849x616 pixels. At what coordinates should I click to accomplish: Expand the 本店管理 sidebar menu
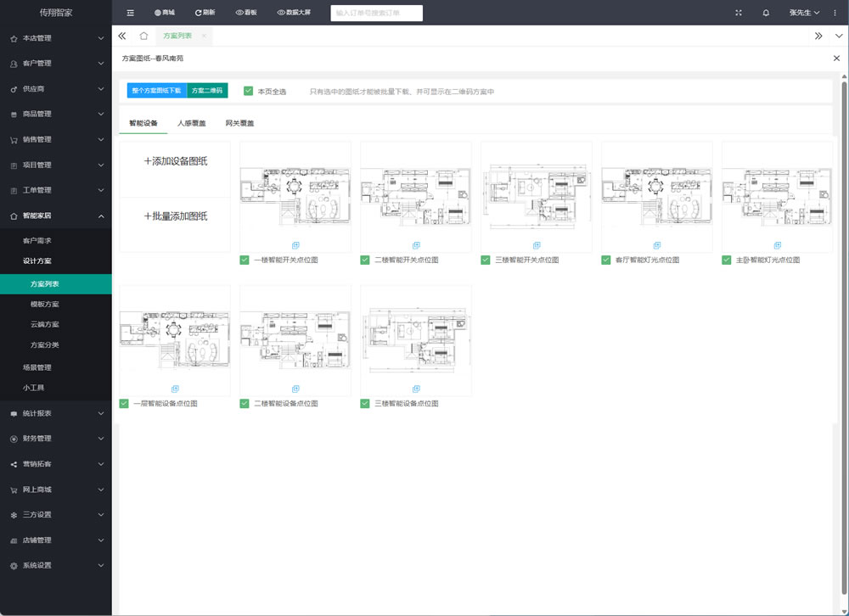(x=56, y=38)
